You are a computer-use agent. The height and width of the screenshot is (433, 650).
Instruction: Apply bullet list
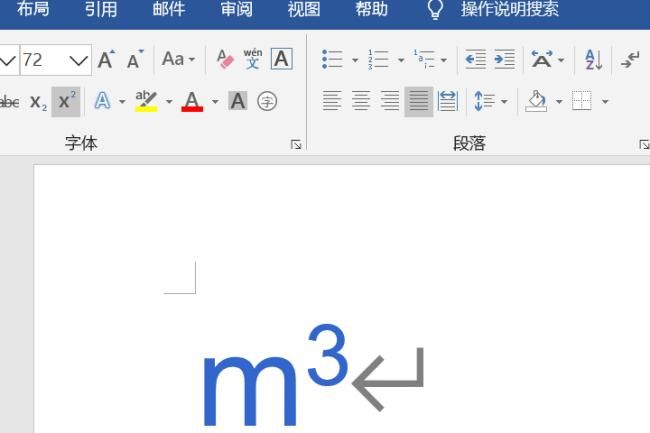click(332, 59)
